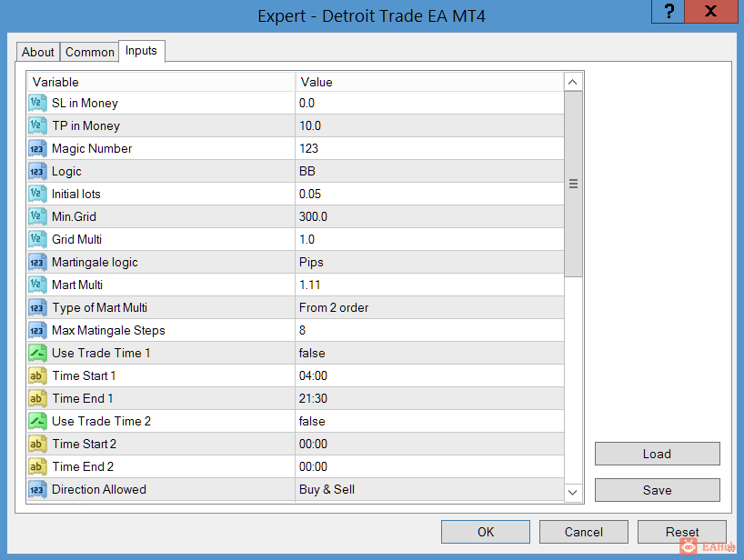Select the Grid Multi value 1.0

click(430, 239)
